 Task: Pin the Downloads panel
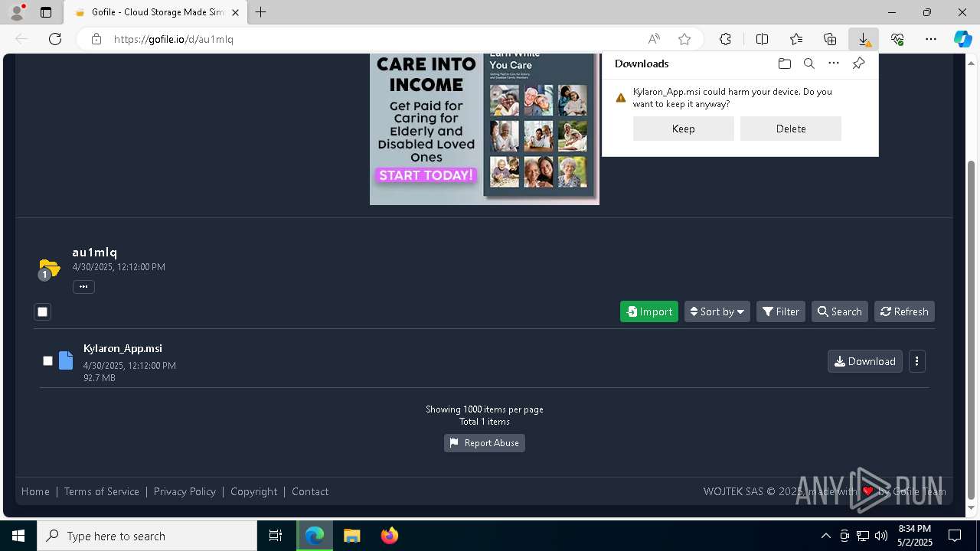(x=858, y=64)
